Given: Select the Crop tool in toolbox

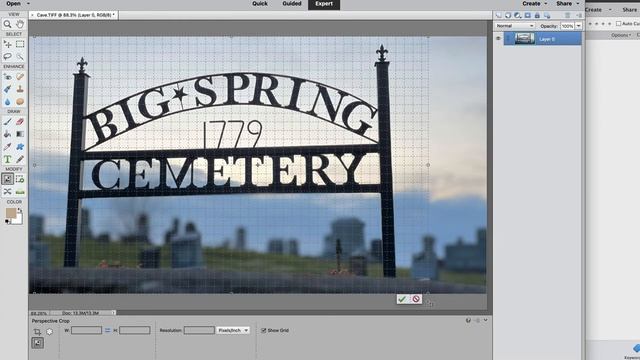Looking at the screenshot, I should [x=7, y=179].
